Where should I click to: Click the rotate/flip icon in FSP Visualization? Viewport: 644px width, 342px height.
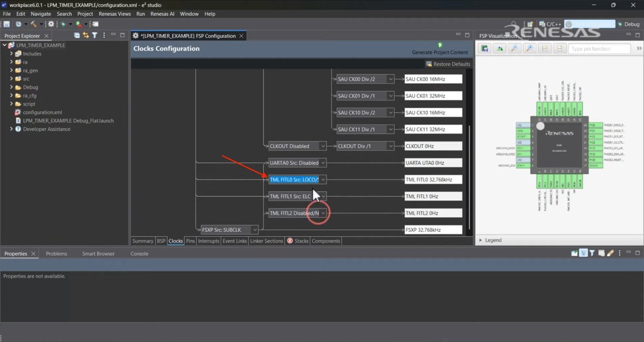pos(500,49)
